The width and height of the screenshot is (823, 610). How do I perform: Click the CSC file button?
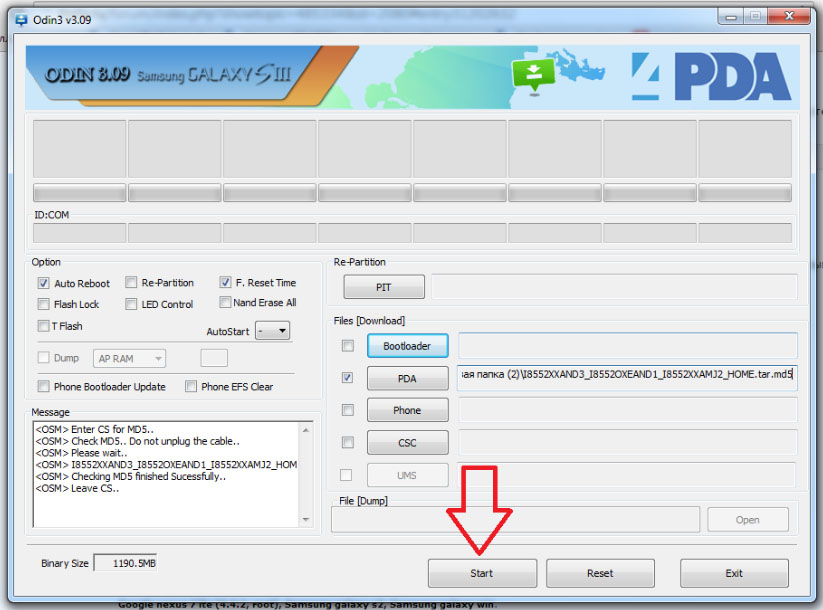coord(407,443)
